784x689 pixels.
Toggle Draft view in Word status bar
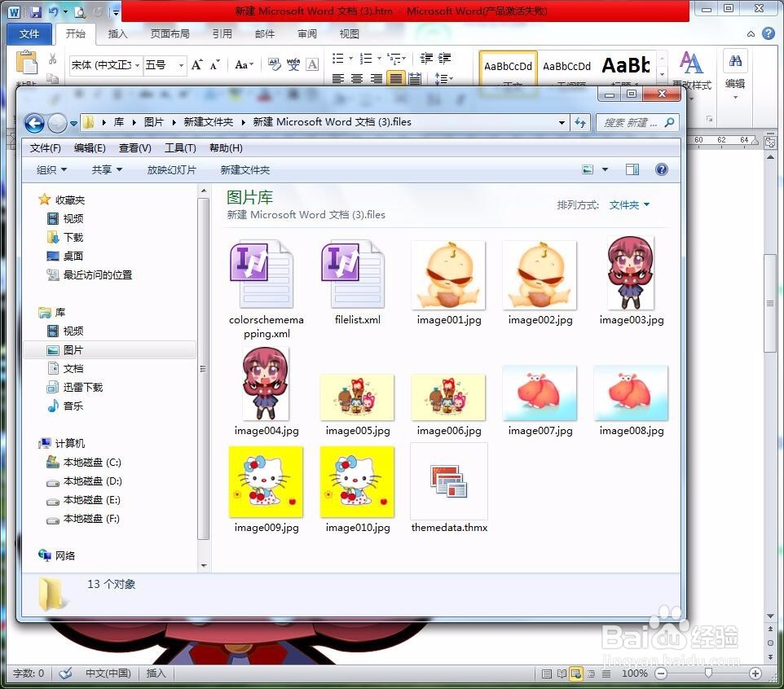click(606, 674)
